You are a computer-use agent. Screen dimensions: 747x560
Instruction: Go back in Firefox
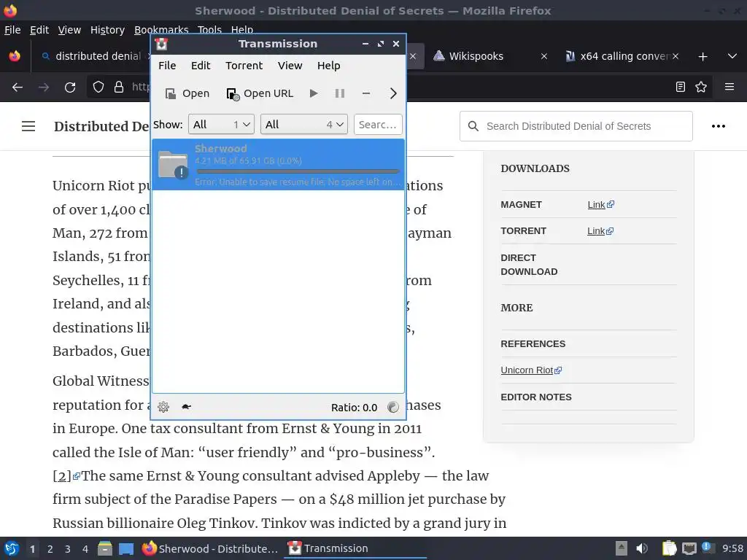[x=18, y=87]
